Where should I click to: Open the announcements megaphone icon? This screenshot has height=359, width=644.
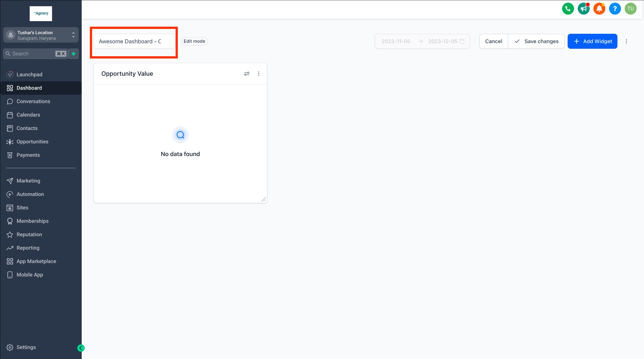[x=583, y=9]
